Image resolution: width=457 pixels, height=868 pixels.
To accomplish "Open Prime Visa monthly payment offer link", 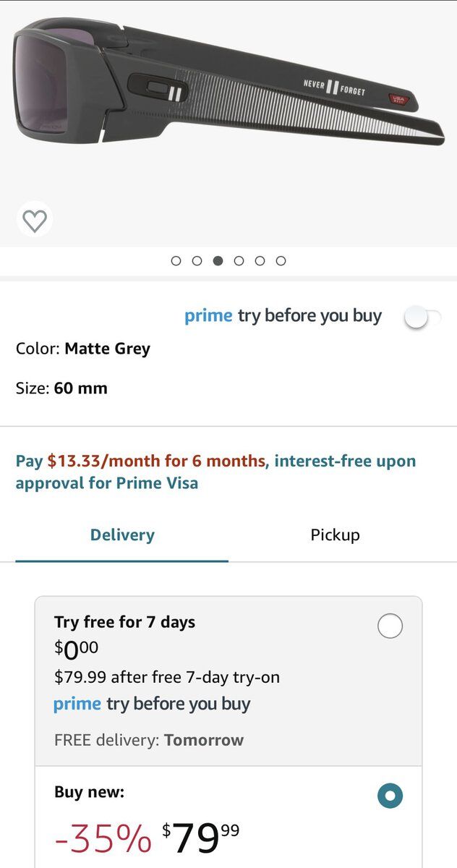I will (215, 472).
